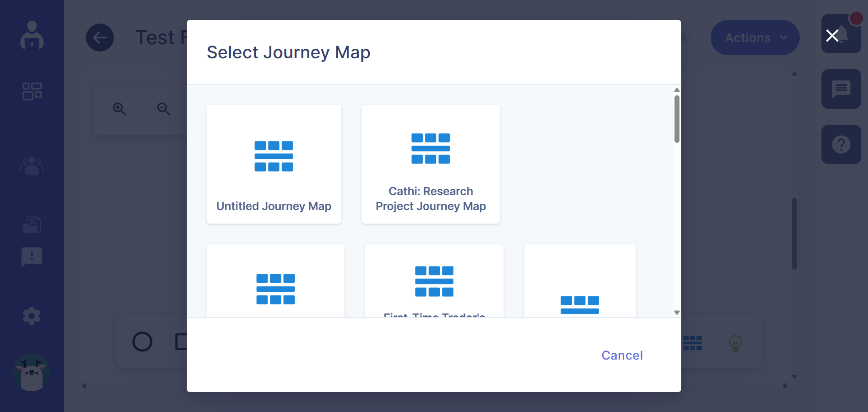This screenshot has width=868, height=412.
Task: Open the Actions dropdown menu
Action: pos(755,37)
